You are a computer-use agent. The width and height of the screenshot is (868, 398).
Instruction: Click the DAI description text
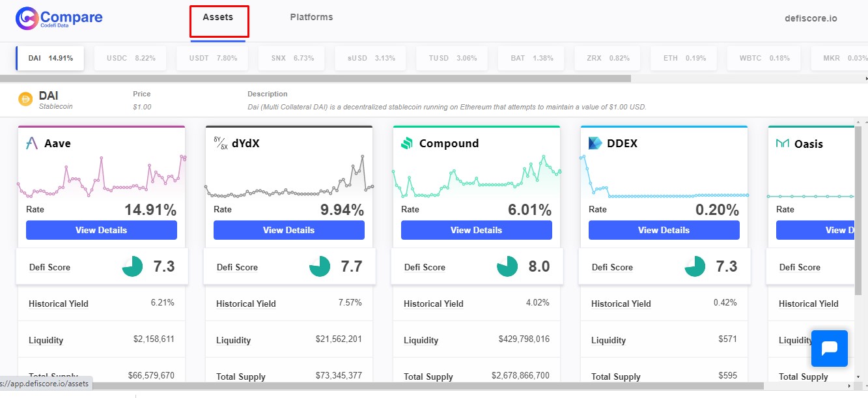pyautogui.click(x=447, y=107)
